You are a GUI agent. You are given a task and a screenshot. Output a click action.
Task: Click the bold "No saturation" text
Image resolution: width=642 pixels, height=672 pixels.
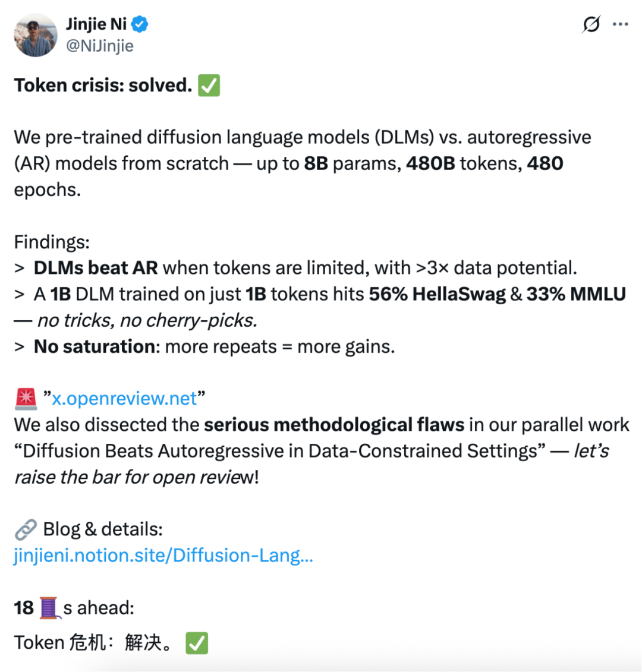click(x=95, y=346)
